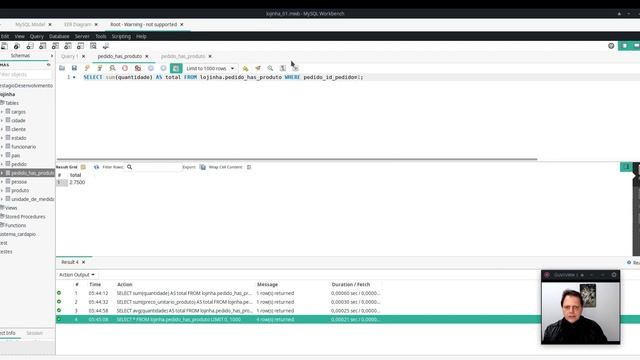Select Functions node in schema tree

click(15, 225)
